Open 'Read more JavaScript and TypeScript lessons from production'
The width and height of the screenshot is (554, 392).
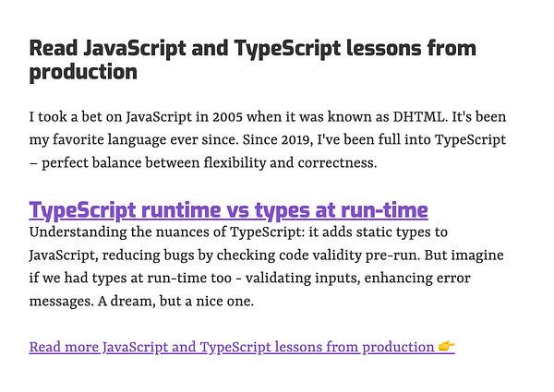tap(242, 347)
